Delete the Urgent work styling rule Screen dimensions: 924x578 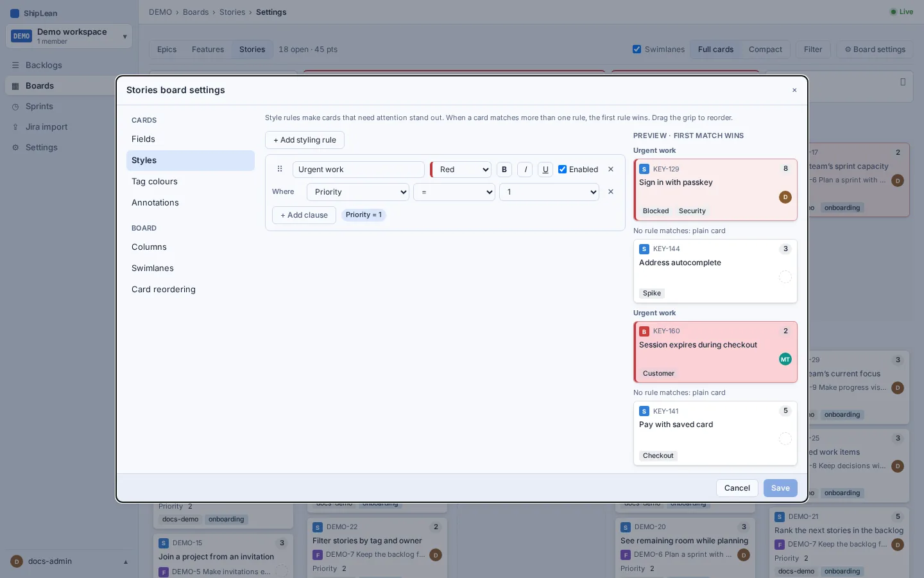coord(611,170)
